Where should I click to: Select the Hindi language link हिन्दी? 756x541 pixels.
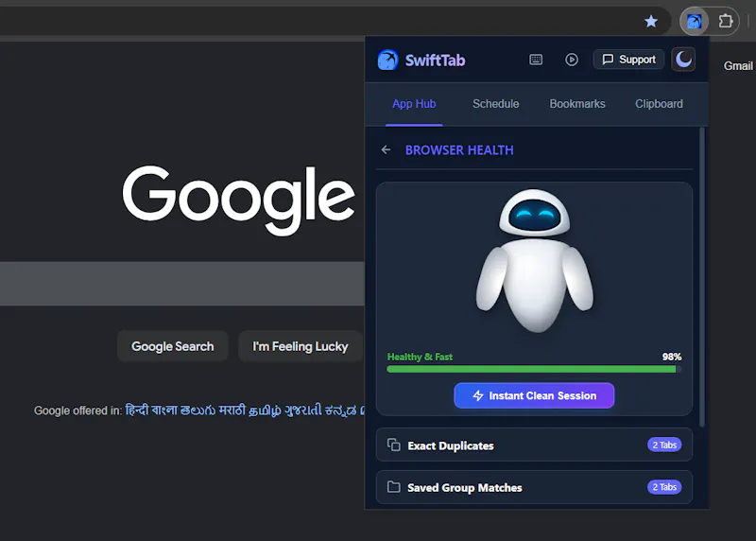136,410
